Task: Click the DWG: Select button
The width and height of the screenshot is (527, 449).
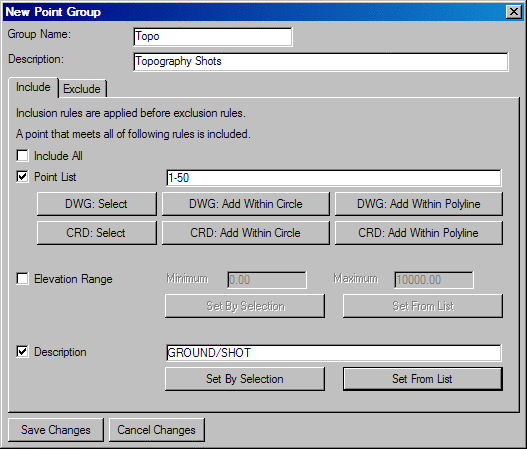Action: coord(96,204)
